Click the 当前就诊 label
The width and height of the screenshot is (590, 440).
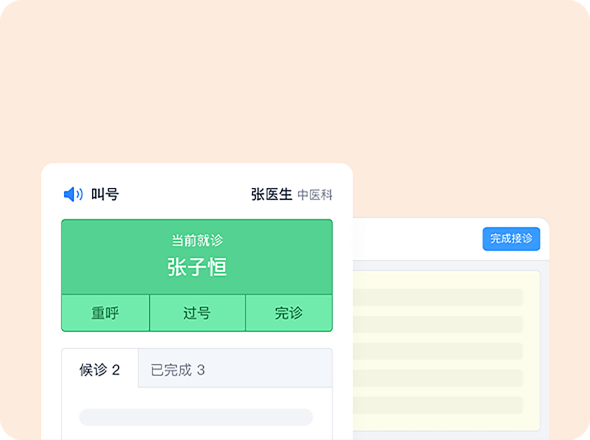pos(197,240)
